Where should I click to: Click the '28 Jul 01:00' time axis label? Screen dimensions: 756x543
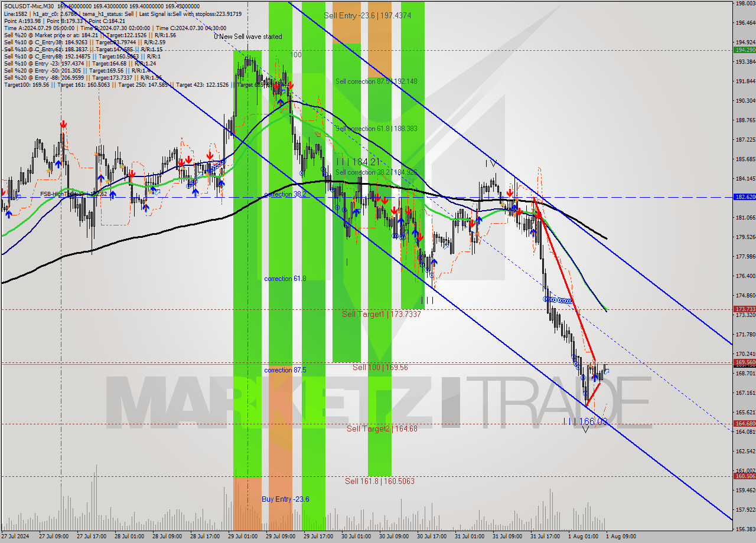129,537
